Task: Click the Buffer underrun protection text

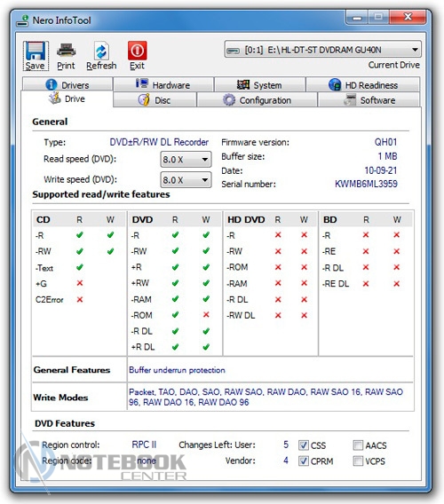Action: click(x=177, y=370)
